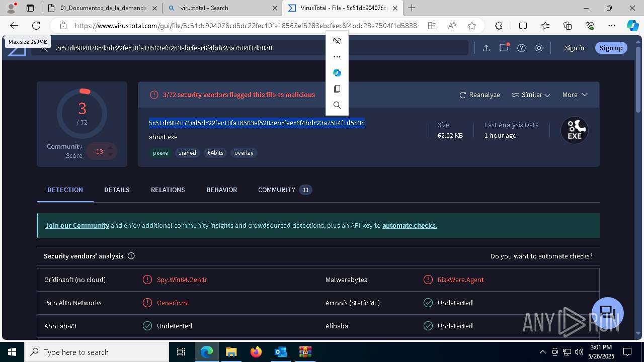
Task: Open the RELATIONS tab
Action: [168, 190]
